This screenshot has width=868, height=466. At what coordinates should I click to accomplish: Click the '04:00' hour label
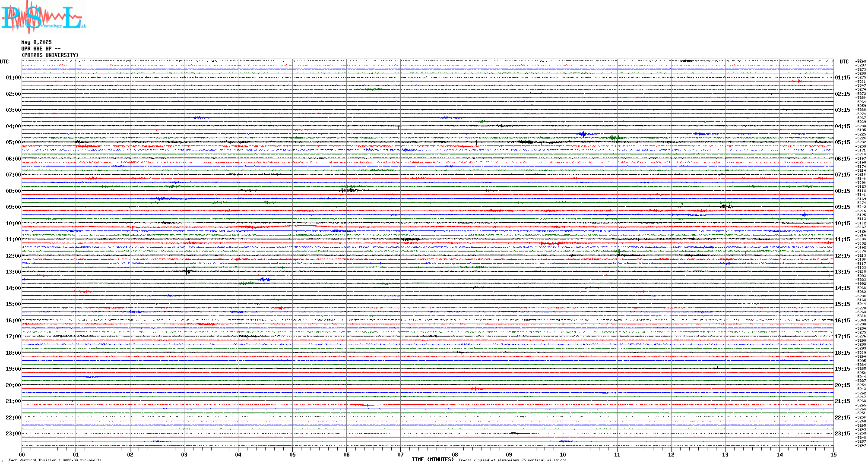(x=13, y=126)
